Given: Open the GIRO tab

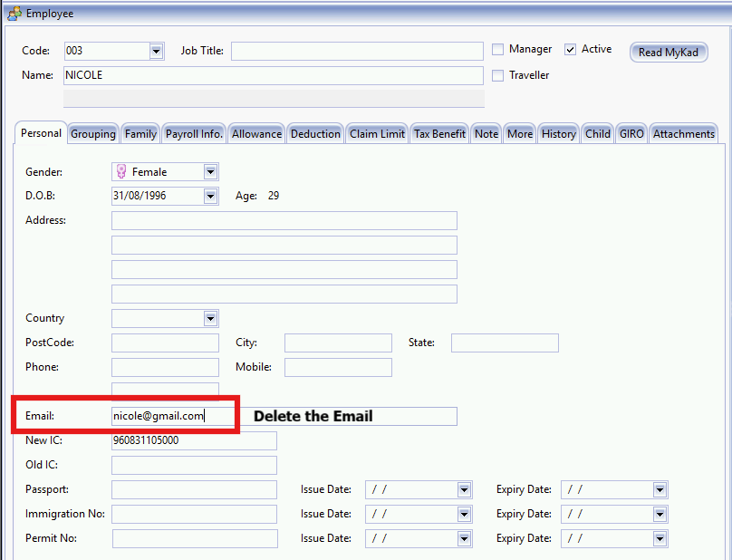Looking at the screenshot, I should (x=631, y=132).
